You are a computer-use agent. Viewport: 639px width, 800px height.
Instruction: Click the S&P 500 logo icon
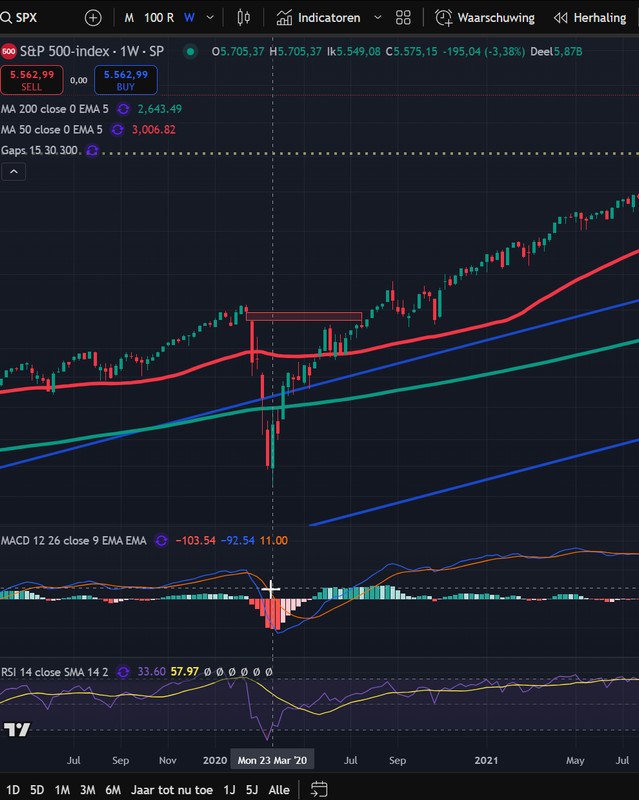pyautogui.click(x=9, y=51)
